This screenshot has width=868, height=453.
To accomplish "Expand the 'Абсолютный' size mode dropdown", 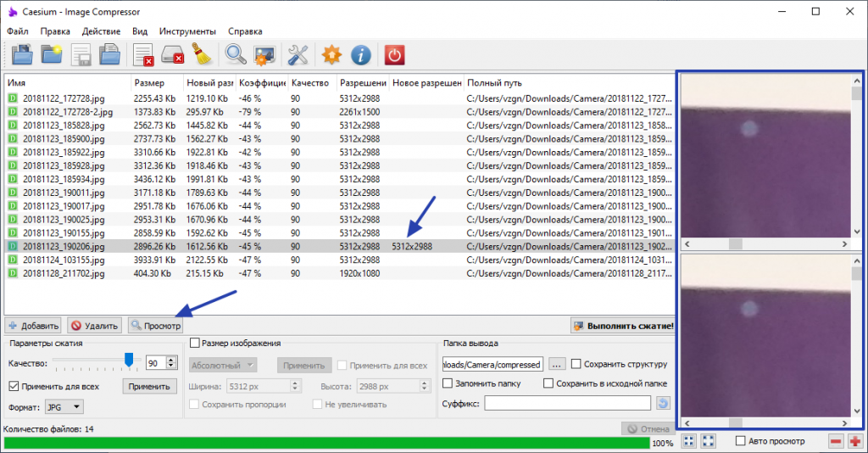I will 223,366.
